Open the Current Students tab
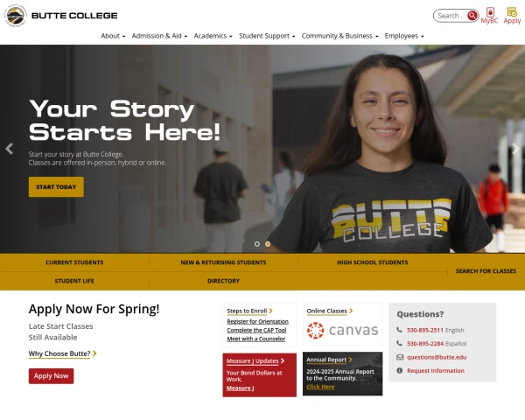Viewport: 525px width, 420px height. [x=74, y=262]
